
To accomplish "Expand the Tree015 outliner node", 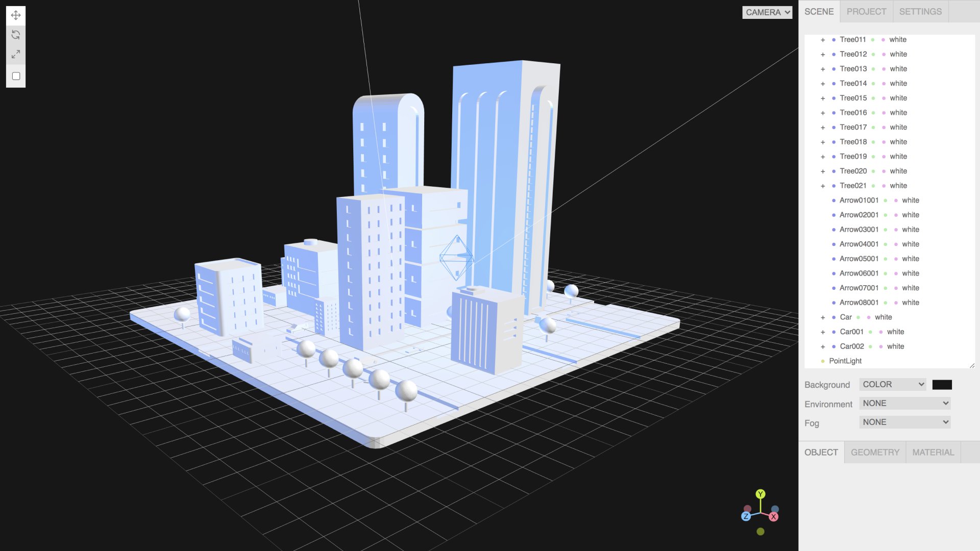I will [823, 98].
